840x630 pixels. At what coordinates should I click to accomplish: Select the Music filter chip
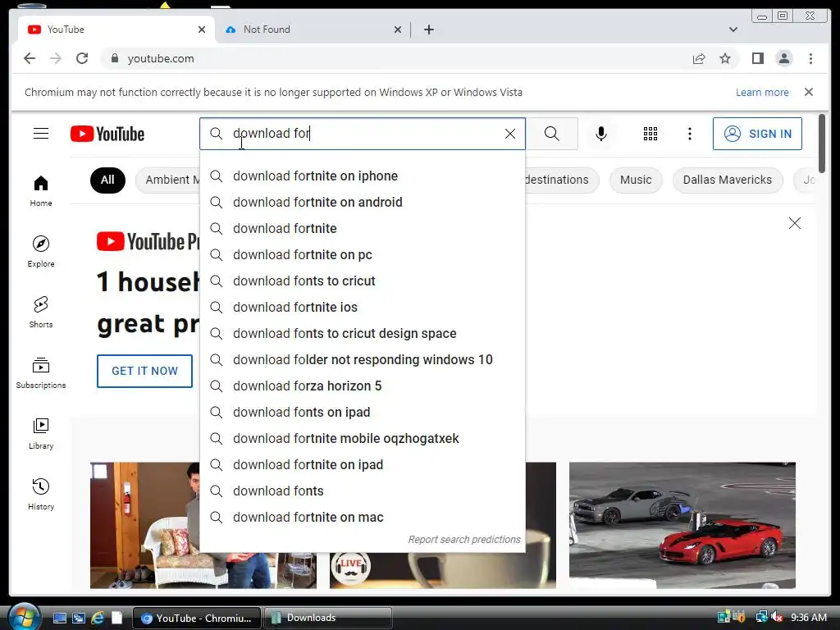636,180
